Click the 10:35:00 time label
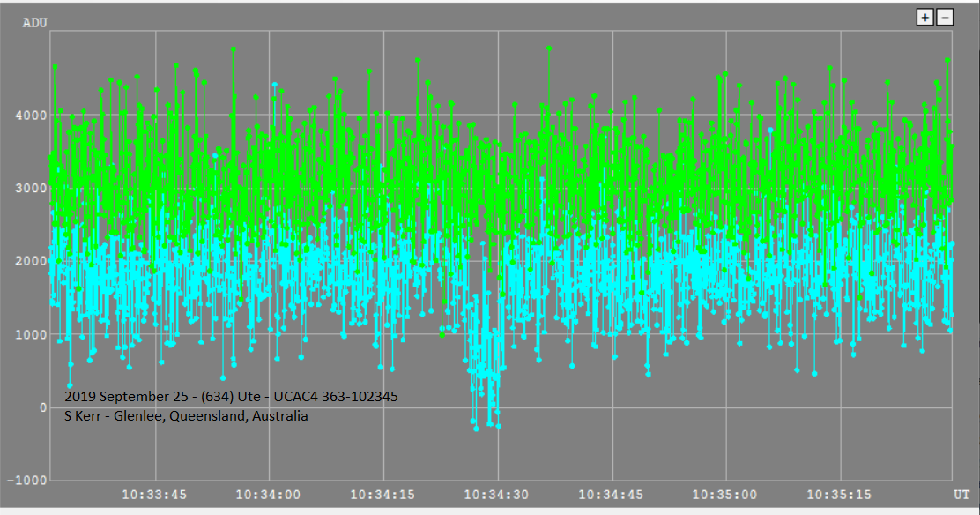The height and width of the screenshot is (515, 980). pos(725,495)
